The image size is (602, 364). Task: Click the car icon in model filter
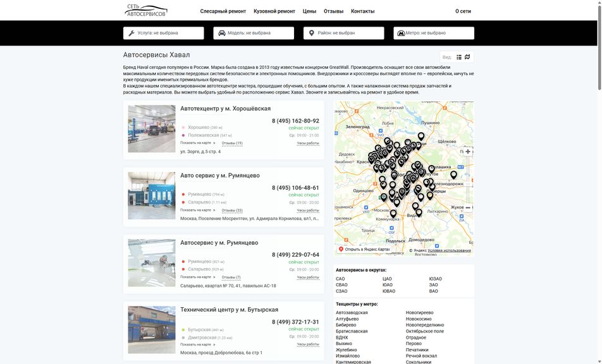(221, 33)
